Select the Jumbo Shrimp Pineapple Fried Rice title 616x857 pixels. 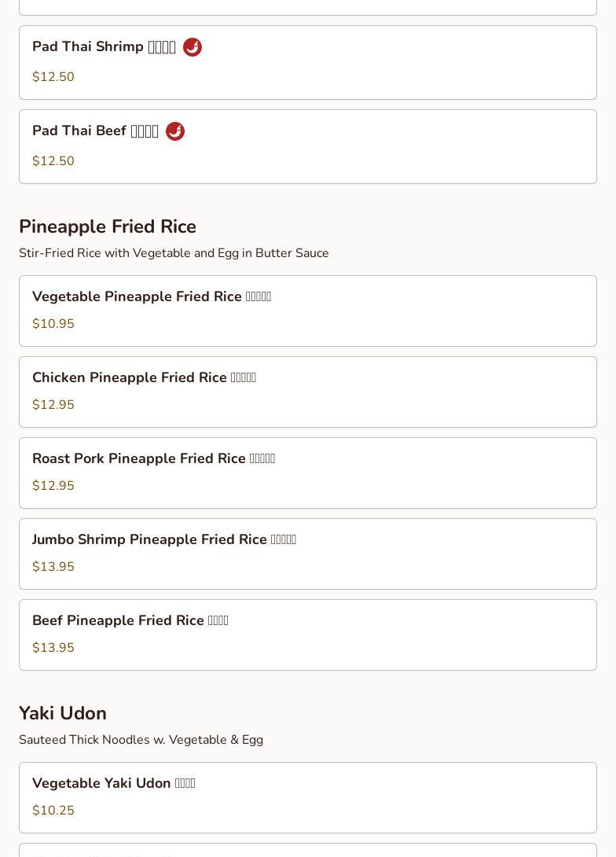click(x=164, y=539)
